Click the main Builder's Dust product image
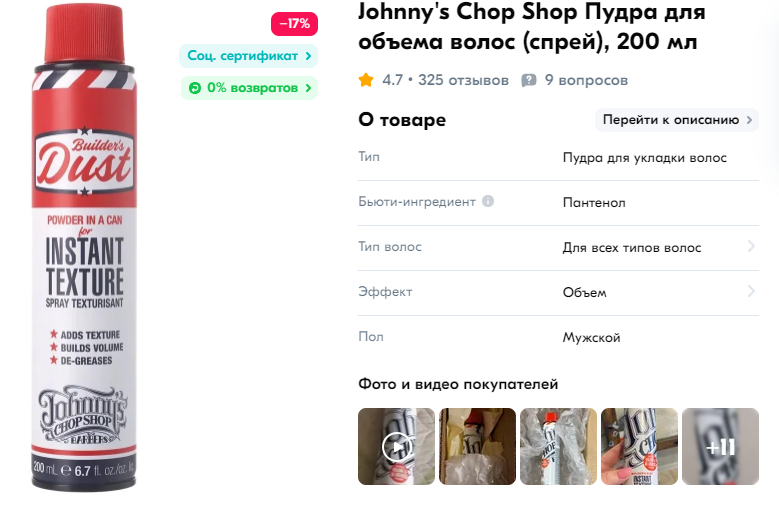The height and width of the screenshot is (514, 779). click(x=84, y=247)
